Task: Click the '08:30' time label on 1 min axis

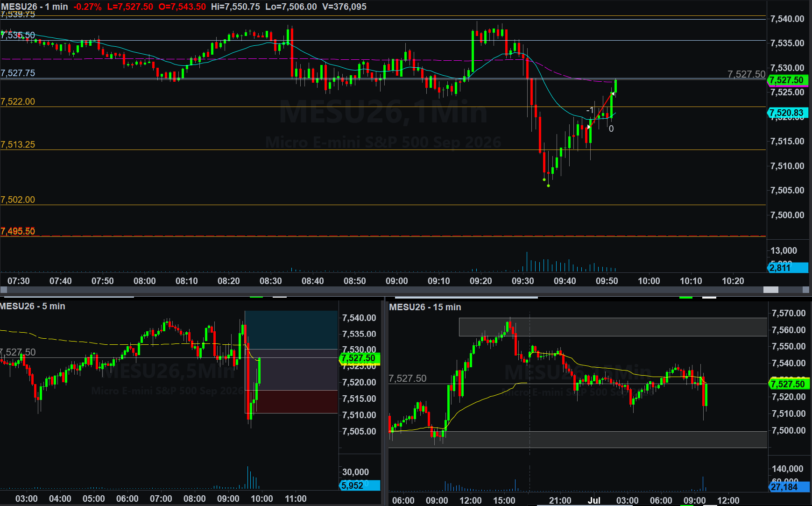Action: (271, 281)
